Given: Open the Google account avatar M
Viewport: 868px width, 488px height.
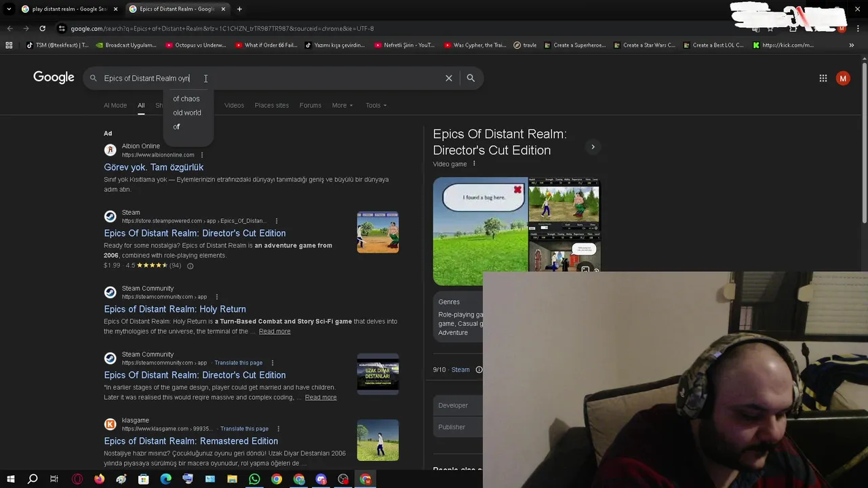Looking at the screenshot, I should [x=843, y=78].
